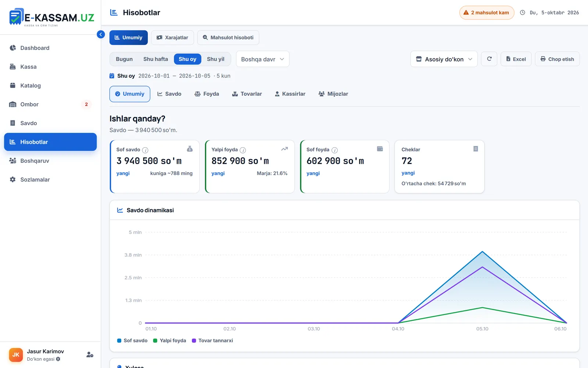Open the Kassirlar report sub-tab
Viewport: 588px width, 368px height.
(290, 94)
